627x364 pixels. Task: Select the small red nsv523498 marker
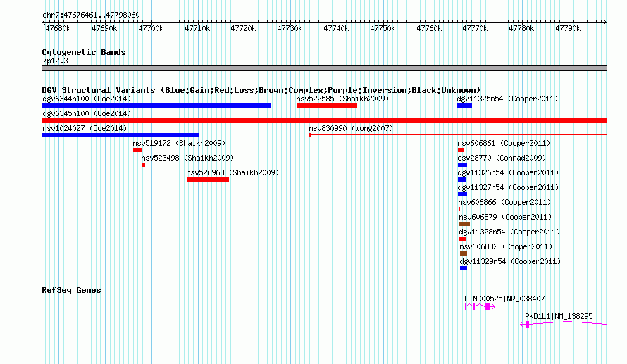(143, 165)
